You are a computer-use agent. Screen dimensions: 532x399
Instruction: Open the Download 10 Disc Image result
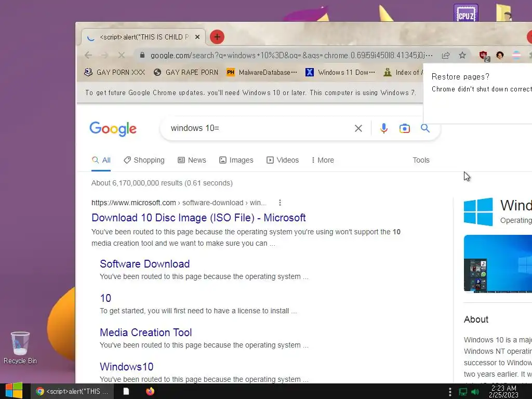click(x=198, y=218)
